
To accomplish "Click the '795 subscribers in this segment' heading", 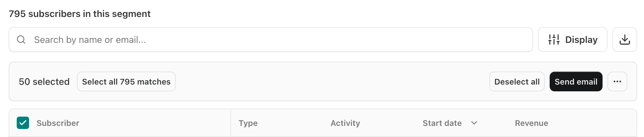I will click(79, 14).
